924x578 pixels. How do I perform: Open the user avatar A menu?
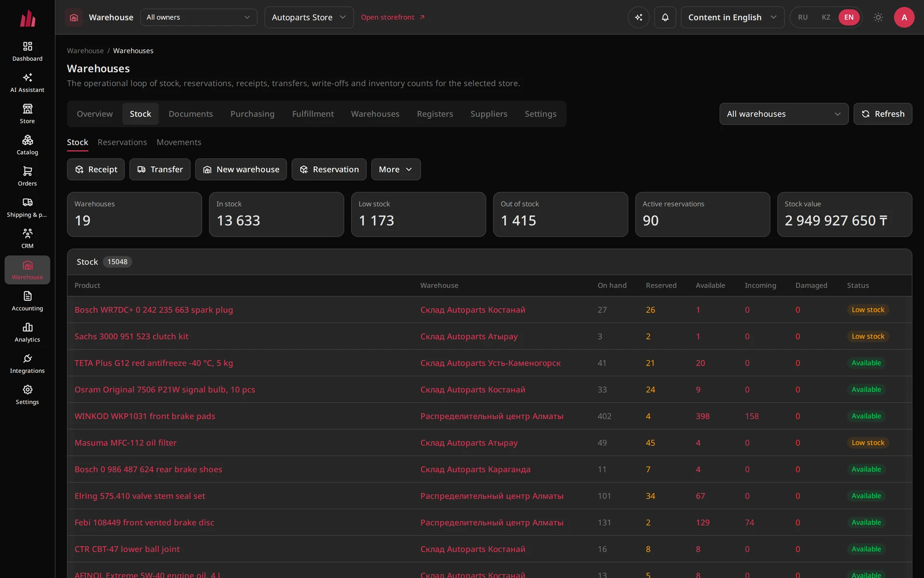pyautogui.click(x=904, y=17)
